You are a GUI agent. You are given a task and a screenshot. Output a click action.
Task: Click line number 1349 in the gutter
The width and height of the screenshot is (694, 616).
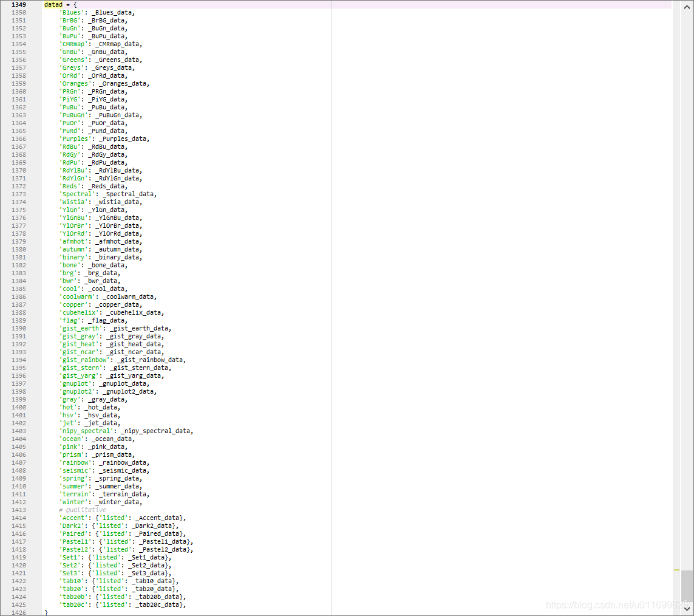[18, 4]
